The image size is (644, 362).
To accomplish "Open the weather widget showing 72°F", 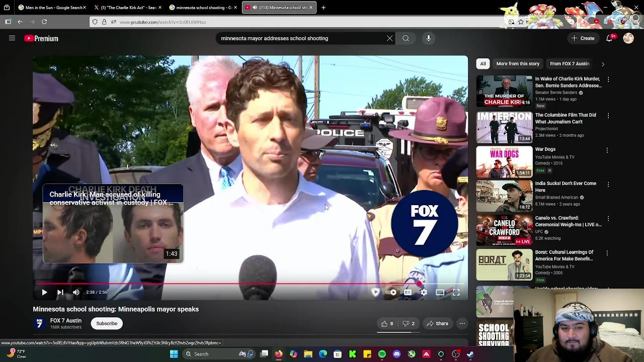I will pyautogui.click(x=15, y=354).
